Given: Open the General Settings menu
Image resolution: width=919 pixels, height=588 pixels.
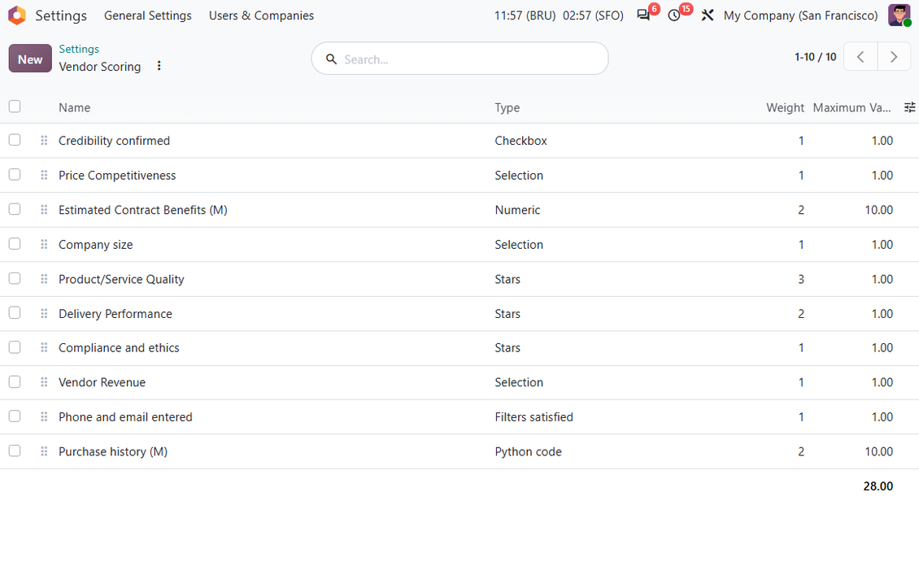Looking at the screenshot, I should click(148, 15).
